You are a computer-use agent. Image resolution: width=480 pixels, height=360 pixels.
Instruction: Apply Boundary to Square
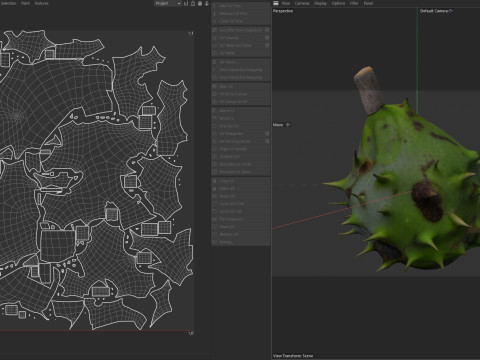[x=240, y=172]
